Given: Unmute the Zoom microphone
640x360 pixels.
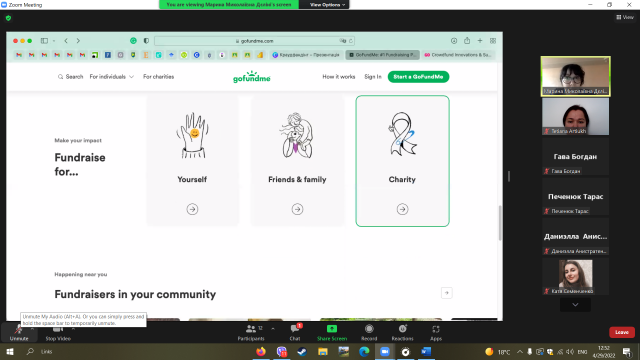Looking at the screenshot, I should tap(19, 333).
